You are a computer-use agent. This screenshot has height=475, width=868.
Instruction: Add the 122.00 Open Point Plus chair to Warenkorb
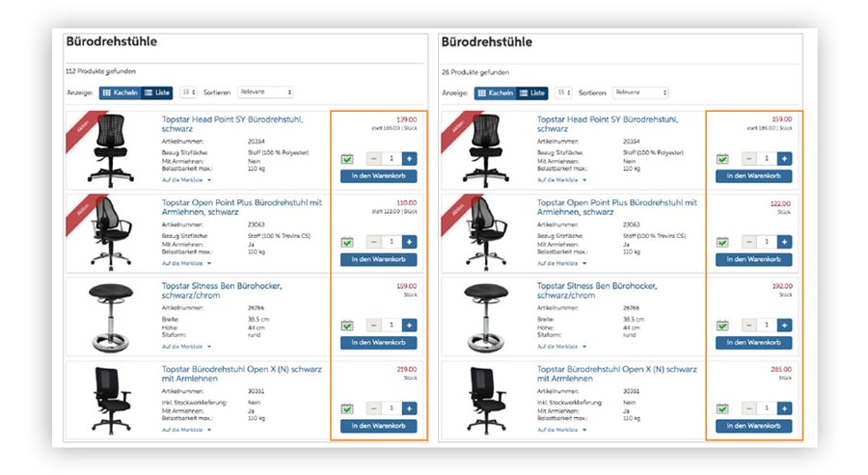[754, 259]
